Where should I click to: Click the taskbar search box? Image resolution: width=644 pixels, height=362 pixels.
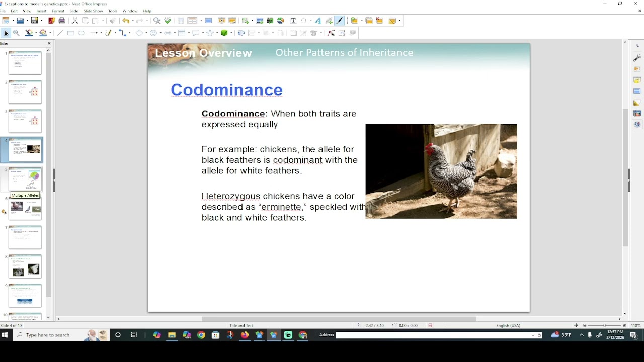point(60,335)
